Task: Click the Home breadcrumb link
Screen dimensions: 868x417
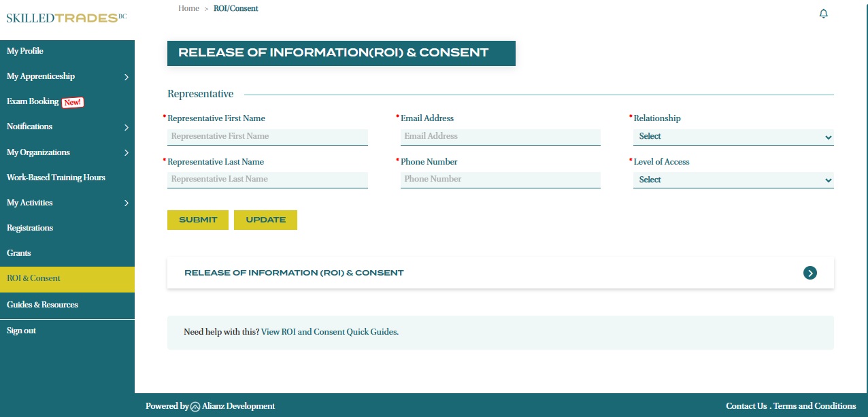Action: coord(188,9)
